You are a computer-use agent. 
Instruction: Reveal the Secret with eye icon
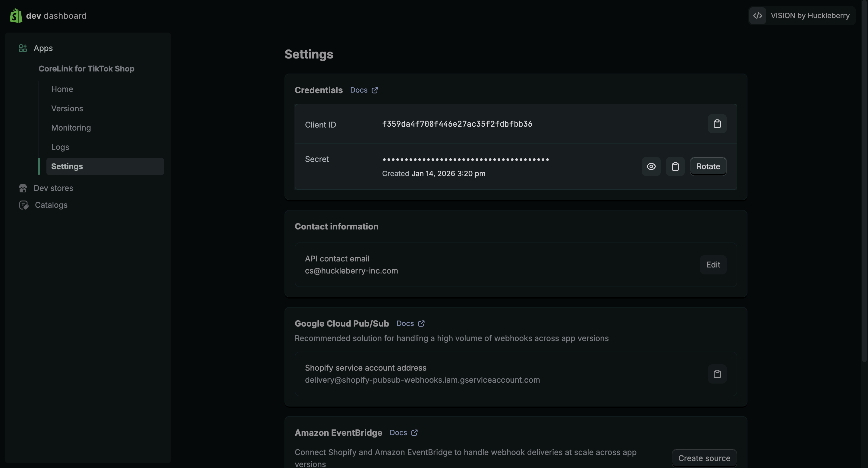[x=651, y=166]
